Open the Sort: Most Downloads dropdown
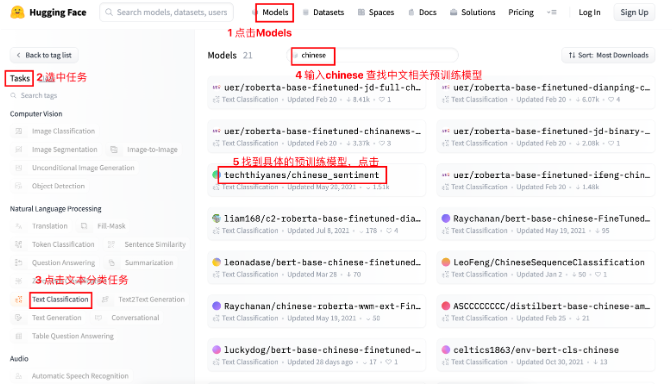 coord(608,55)
